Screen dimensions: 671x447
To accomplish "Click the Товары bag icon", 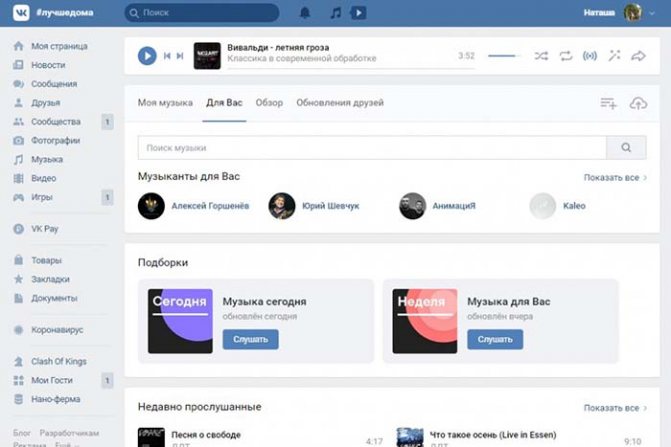I will pyautogui.click(x=18, y=260).
